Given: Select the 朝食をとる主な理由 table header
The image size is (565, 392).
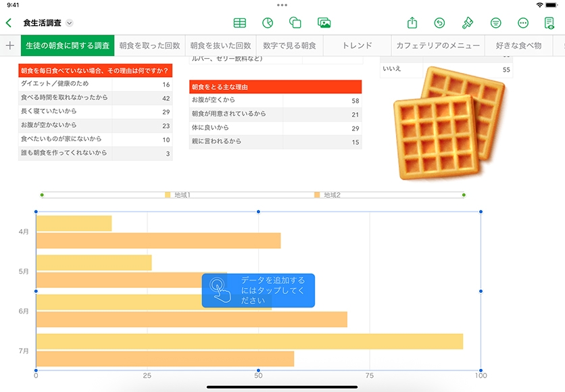Looking at the screenshot, I should point(275,87).
